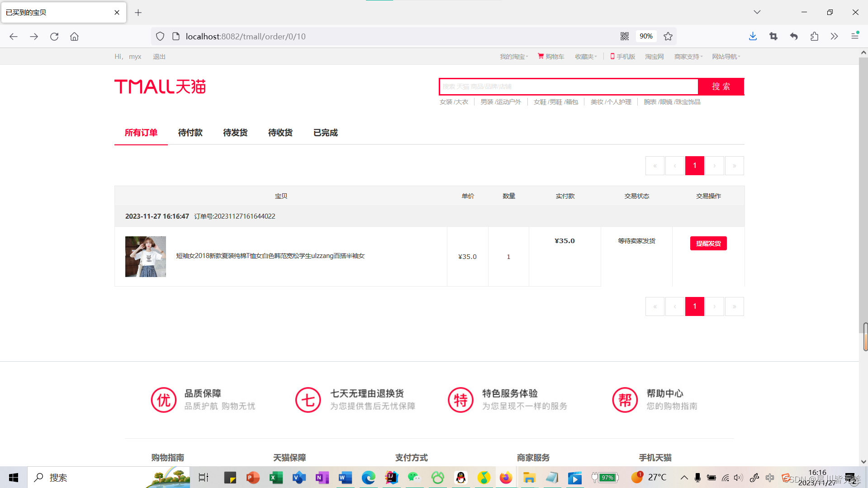Go back to the previous page
Viewport: 868px width, 488px height.
14,36
